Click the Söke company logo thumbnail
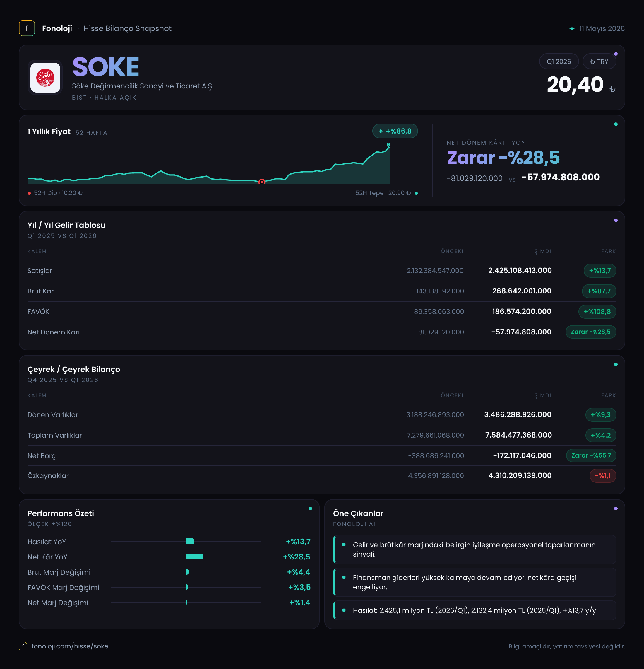The height and width of the screenshot is (669, 644). point(45,78)
